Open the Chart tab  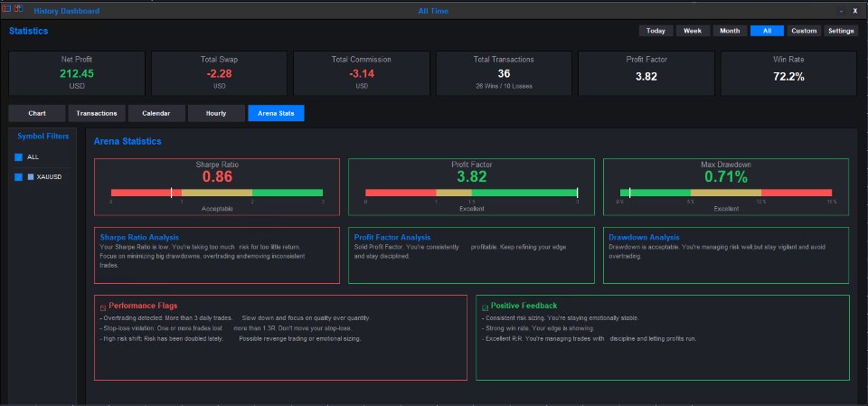(37, 113)
